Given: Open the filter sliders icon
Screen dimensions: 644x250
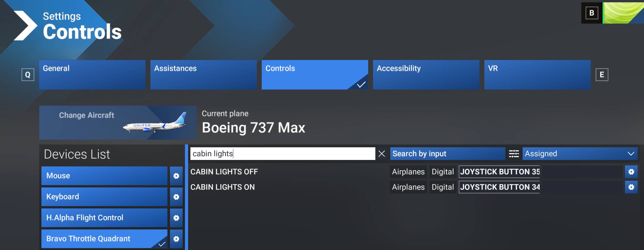Looking at the screenshot, I should click(514, 154).
